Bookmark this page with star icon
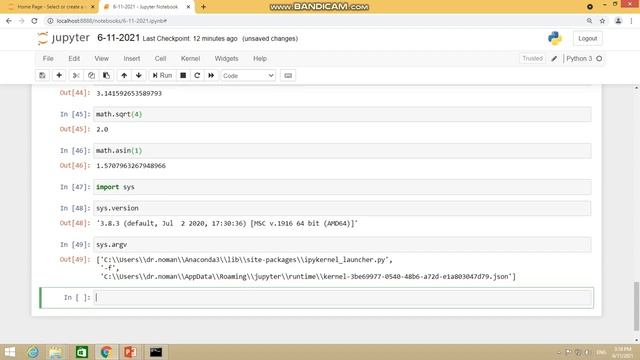This screenshot has width=640, height=360. (602, 21)
